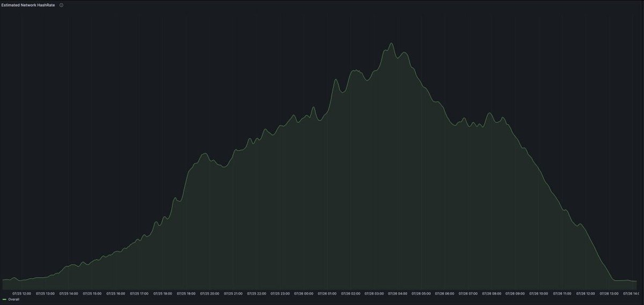The image size is (644, 305).
Task: Click the 07/26 04:00 time axis label
Action: tap(398, 293)
